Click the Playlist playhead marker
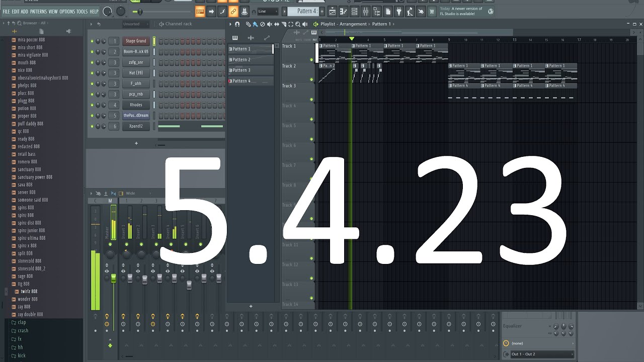Viewport: 644px width, 362px height. coord(352,39)
